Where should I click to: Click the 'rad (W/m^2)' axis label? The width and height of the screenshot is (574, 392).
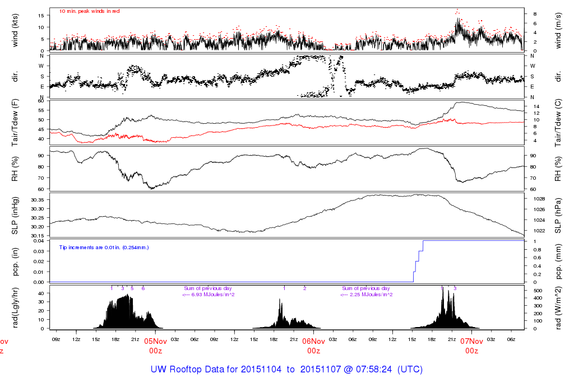coord(558,307)
